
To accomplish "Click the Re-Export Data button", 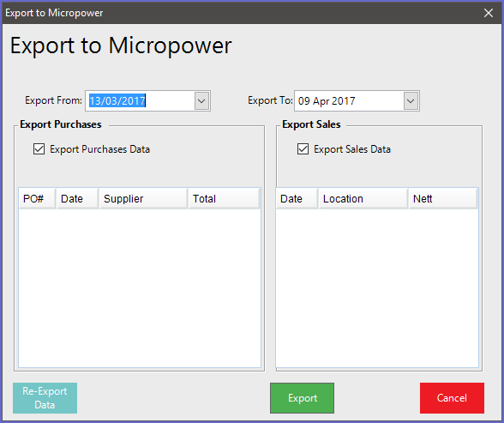I will 45,398.
